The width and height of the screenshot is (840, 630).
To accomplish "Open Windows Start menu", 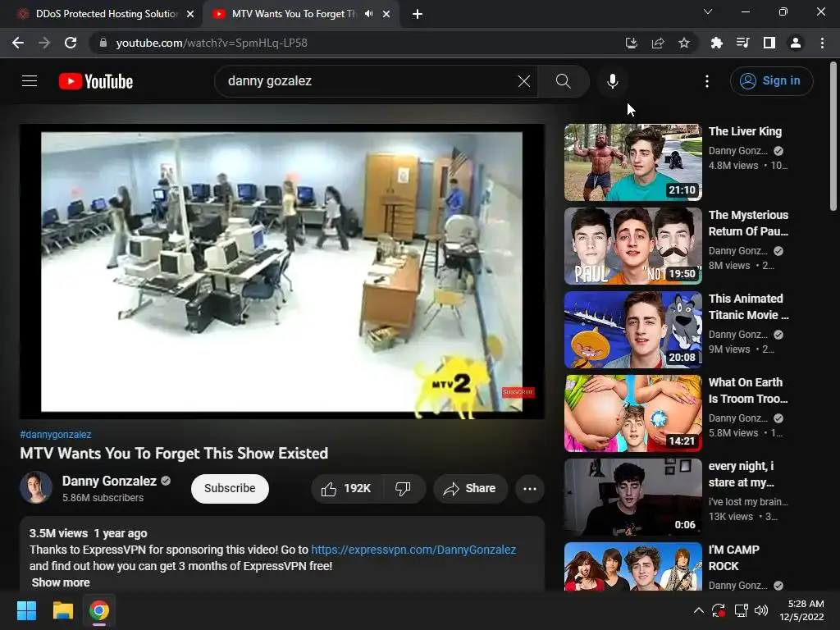I will [26, 610].
